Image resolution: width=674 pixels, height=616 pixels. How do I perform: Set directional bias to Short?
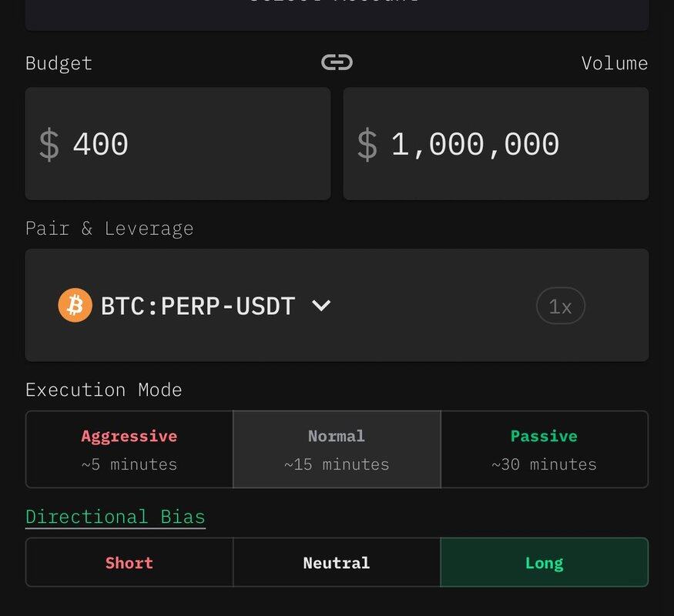pos(129,563)
